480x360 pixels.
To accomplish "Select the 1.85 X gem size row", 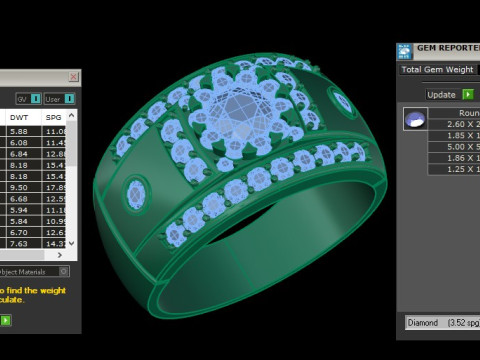I will coord(454,136).
